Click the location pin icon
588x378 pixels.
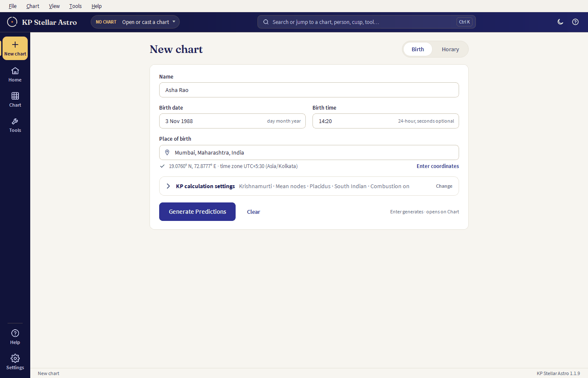pos(167,152)
